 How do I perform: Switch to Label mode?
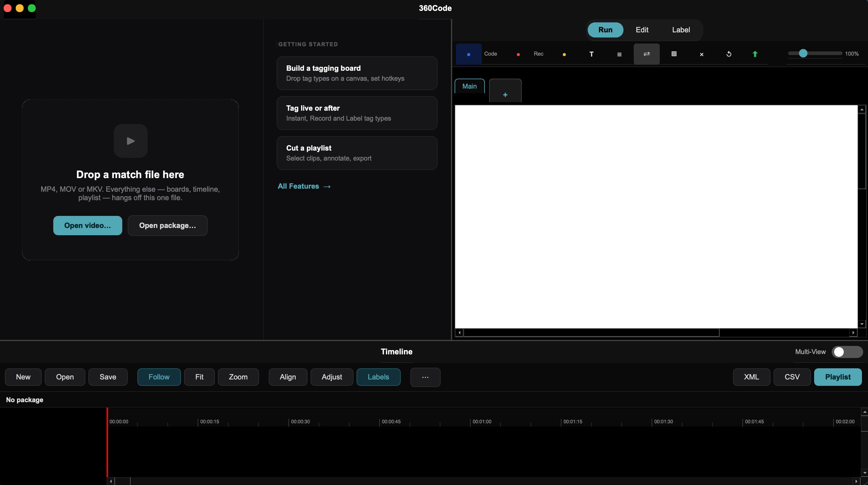[681, 30]
